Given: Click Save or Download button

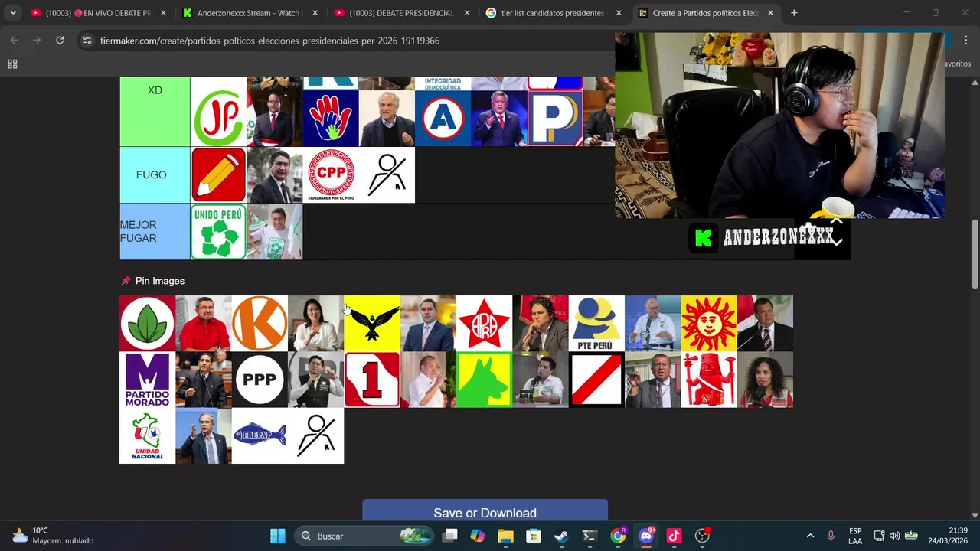Looking at the screenshot, I should point(485,511).
